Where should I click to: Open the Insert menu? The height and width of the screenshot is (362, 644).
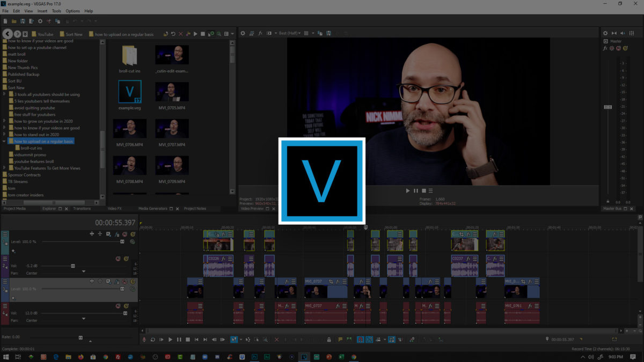(42, 11)
